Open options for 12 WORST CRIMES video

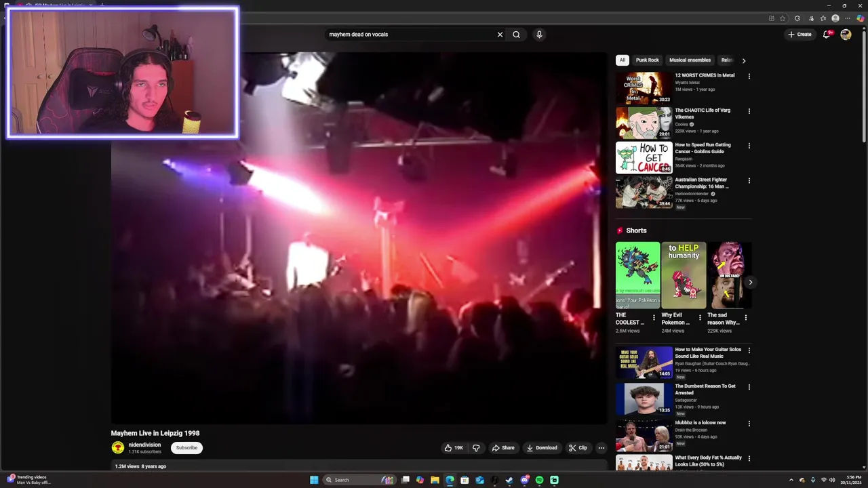click(x=749, y=77)
